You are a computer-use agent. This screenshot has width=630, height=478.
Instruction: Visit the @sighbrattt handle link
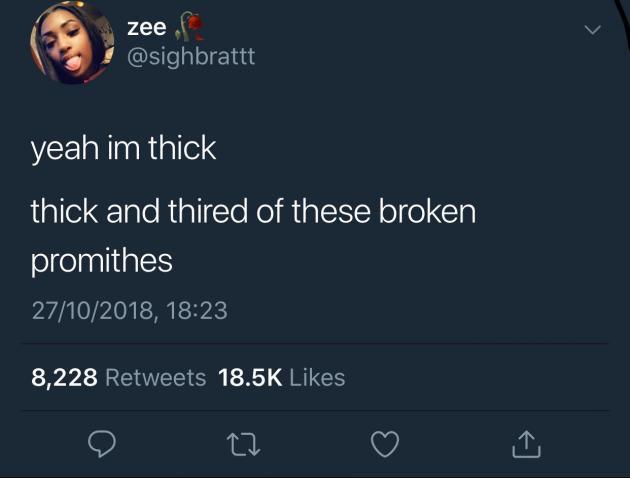pos(191,56)
